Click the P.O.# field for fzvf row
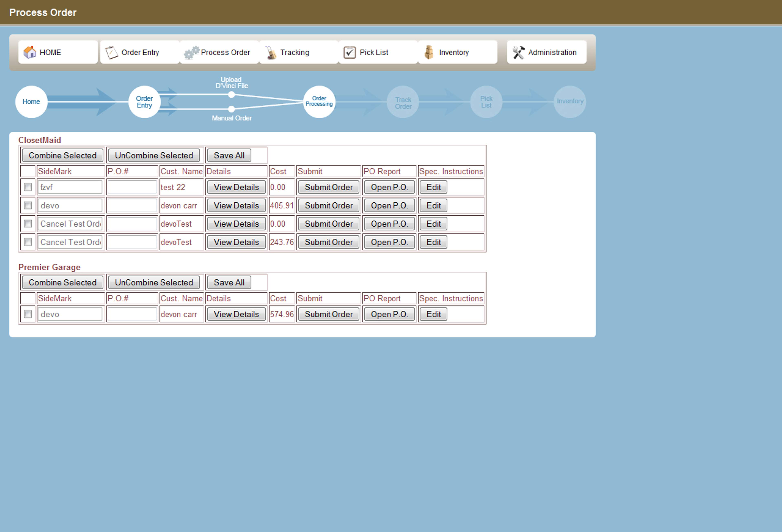The width and height of the screenshot is (782, 532). [x=132, y=187]
